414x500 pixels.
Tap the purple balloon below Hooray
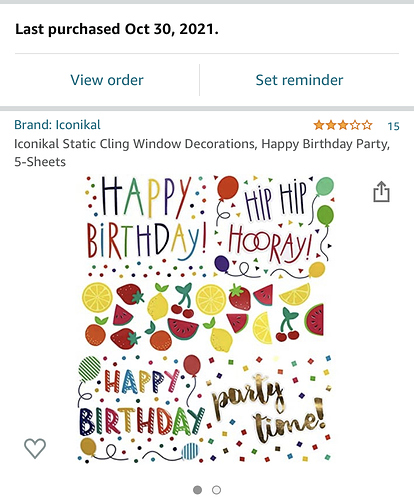click(x=222, y=263)
